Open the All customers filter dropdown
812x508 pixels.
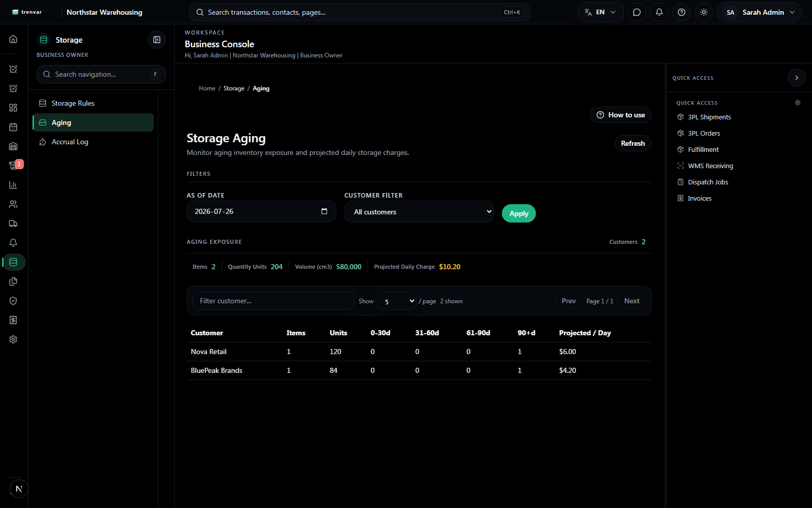click(419, 212)
